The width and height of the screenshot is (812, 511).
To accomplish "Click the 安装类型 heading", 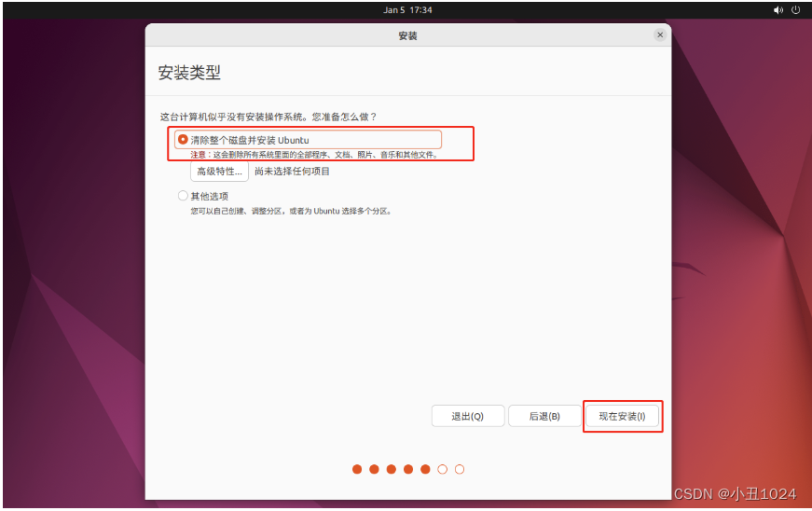I will (189, 73).
